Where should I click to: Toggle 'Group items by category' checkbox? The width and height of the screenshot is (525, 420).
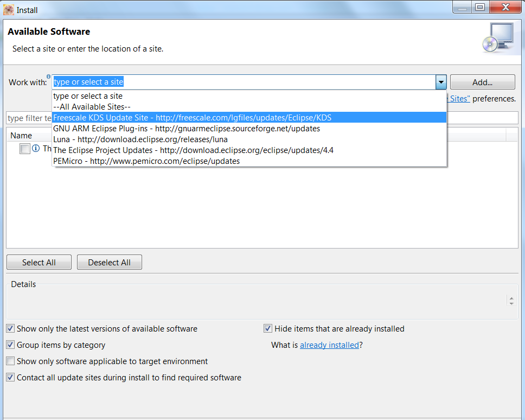(x=10, y=345)
